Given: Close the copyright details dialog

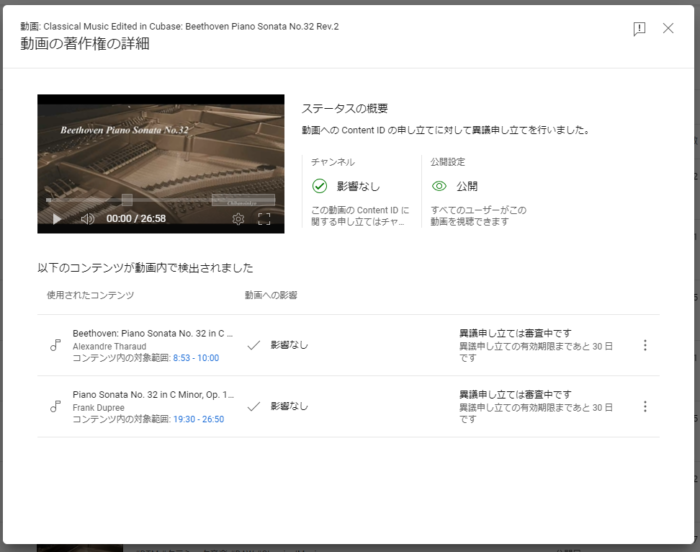Looking at the screenshot, I should pos(668,29).
